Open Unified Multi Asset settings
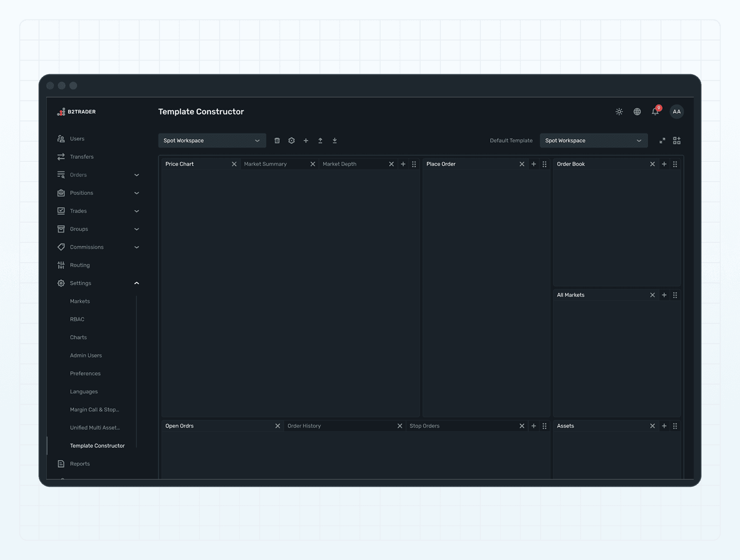This screenshot has height=560, width=740. click(x=95, y=428)
